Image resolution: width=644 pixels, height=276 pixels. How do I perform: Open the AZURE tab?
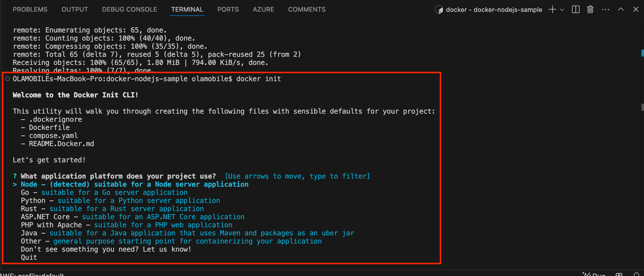(263, 10)
